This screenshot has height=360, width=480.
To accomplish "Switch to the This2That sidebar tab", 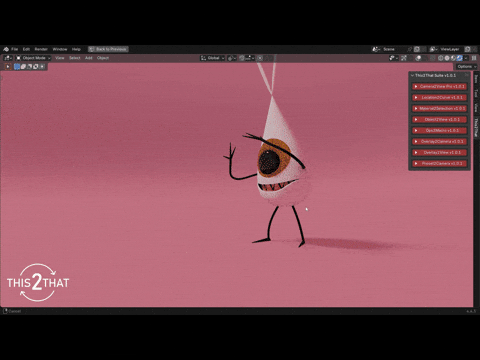I will point(476,127).
